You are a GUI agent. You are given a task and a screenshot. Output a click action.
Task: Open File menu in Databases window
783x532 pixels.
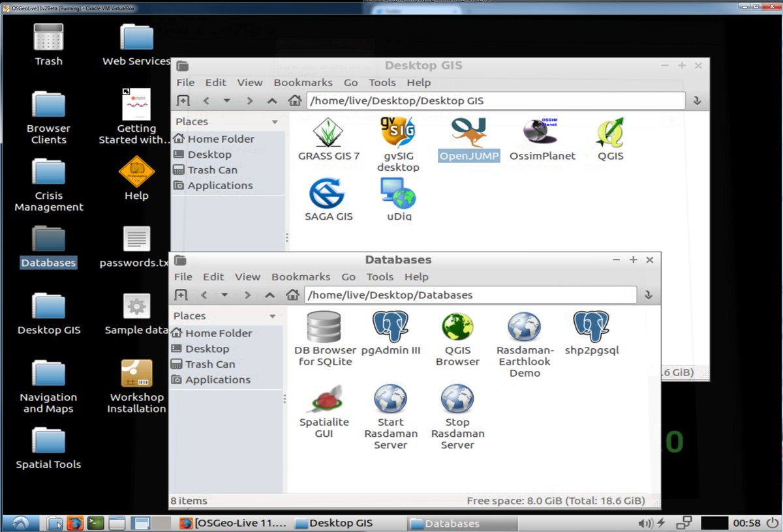(183, 276)
